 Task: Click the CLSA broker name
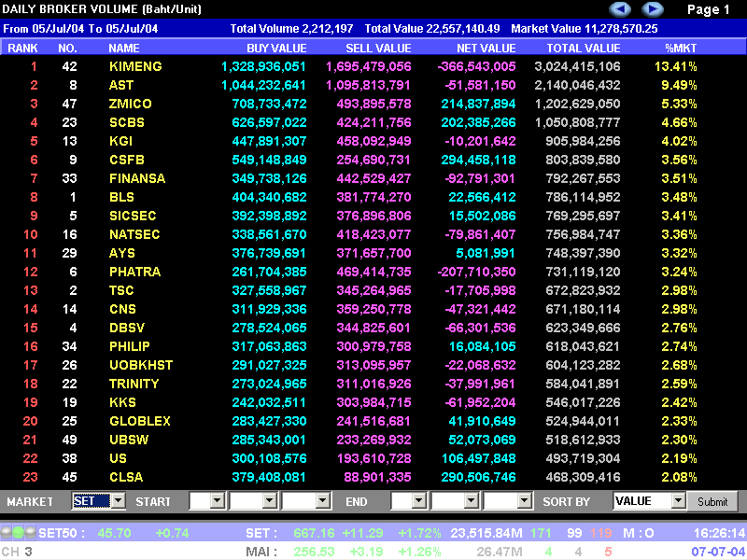click(x=126, y=477)
